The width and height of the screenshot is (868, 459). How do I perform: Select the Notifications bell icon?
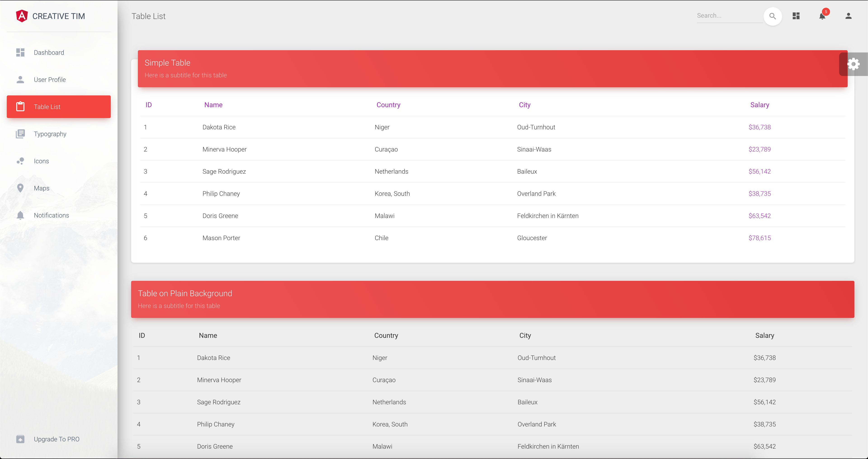point(822,16)
